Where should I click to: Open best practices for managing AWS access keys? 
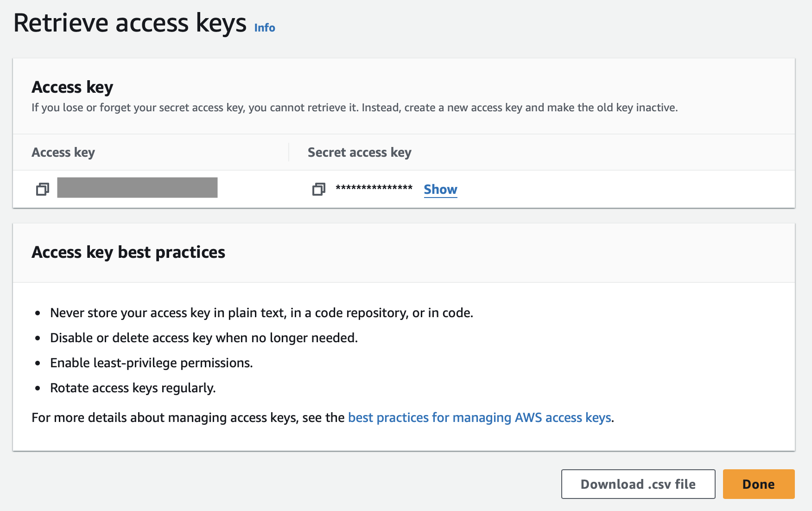[480, 417]
